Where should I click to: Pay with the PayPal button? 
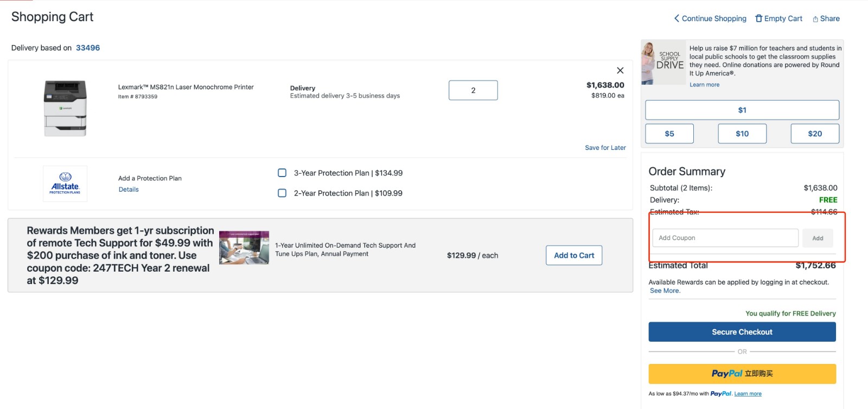coord(742,374)
